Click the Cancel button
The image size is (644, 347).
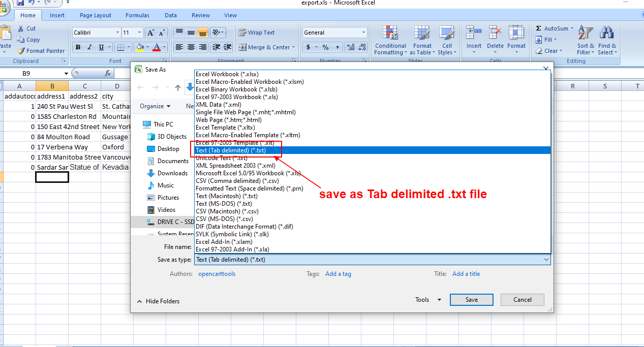click(522, 300)
